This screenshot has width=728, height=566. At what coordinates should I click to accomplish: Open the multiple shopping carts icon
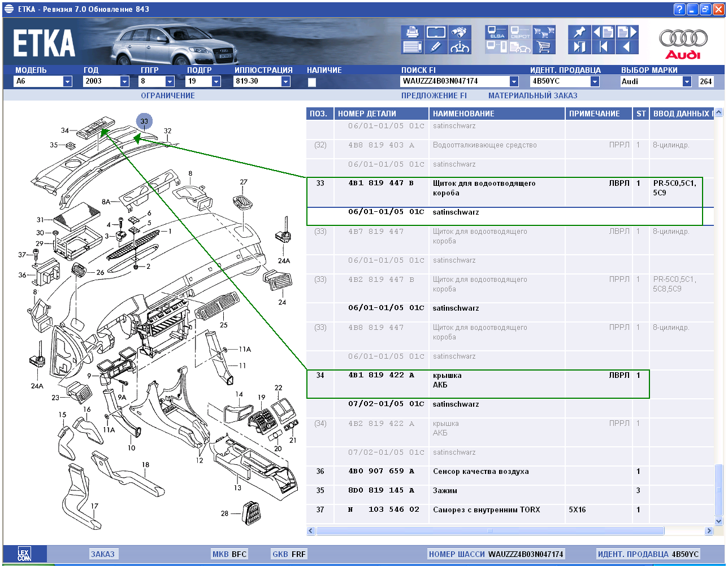pyautogui.click(x=544, y=32)
